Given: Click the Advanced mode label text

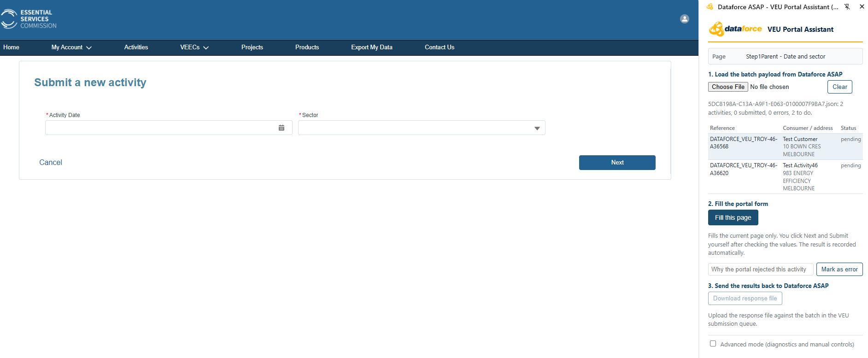Looking at the screenshot, I should [x=787, y=344].
